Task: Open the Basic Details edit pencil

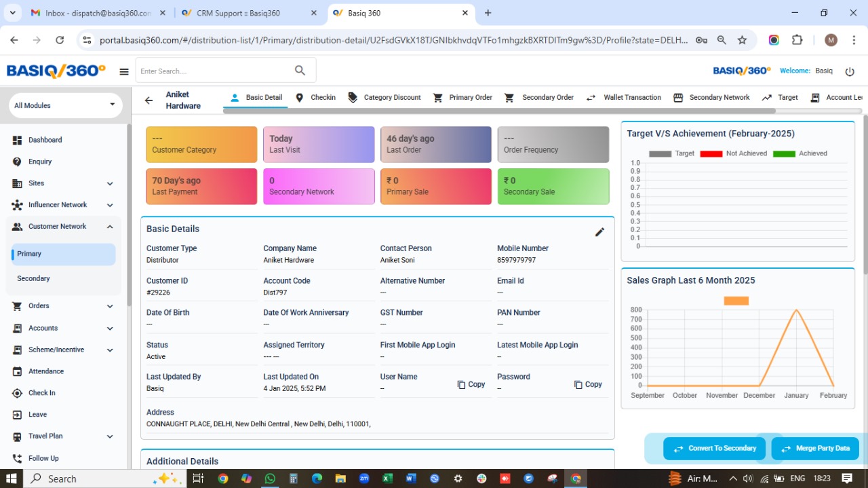Action: point(599,232)
